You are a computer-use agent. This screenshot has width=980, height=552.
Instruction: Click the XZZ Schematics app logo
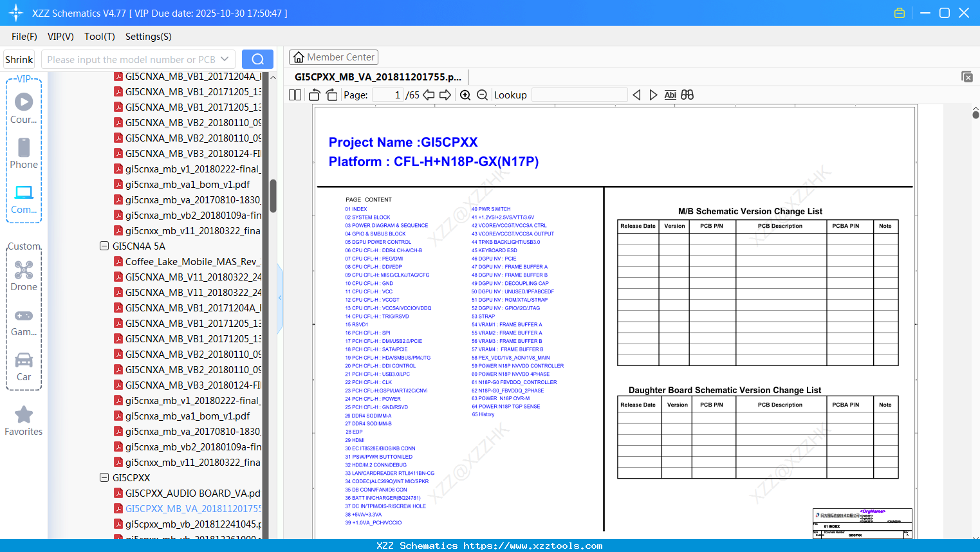(x=15, y=13)
